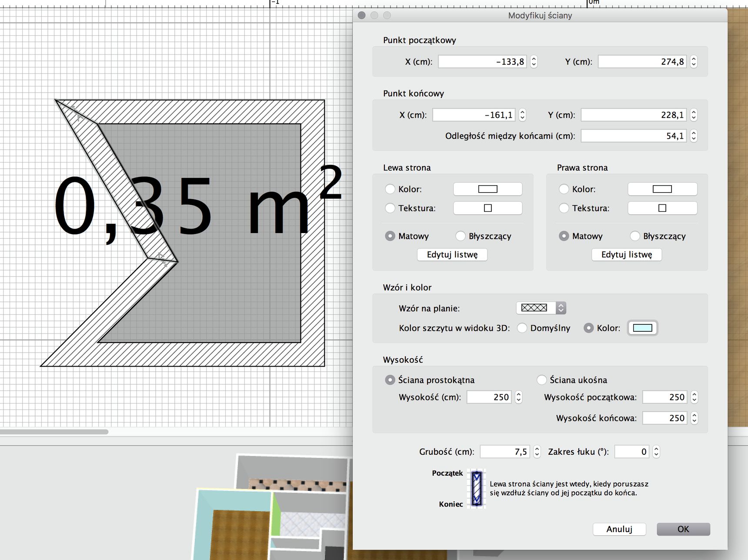The height and width of the screenshot is (560, 748).
Task: Select Błyszczący finish for Lewa strona
Action: (x=461, y=236)
